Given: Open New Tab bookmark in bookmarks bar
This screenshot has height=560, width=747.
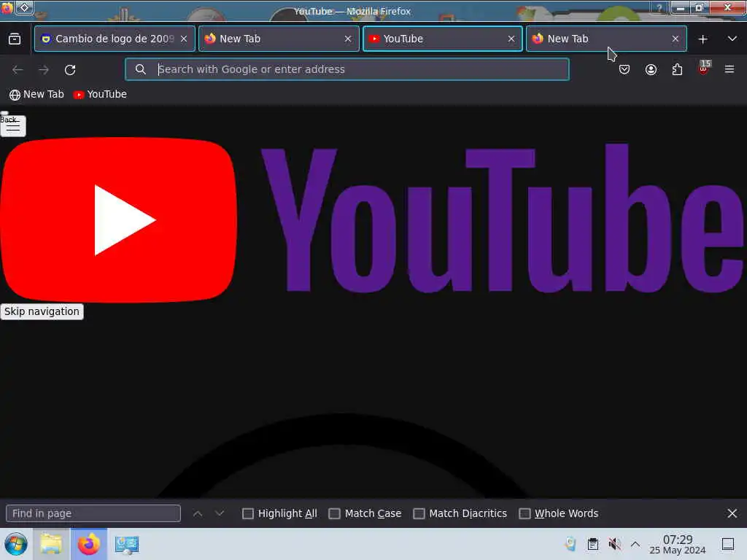Looking at the screenshot, I should click(36, 94).
